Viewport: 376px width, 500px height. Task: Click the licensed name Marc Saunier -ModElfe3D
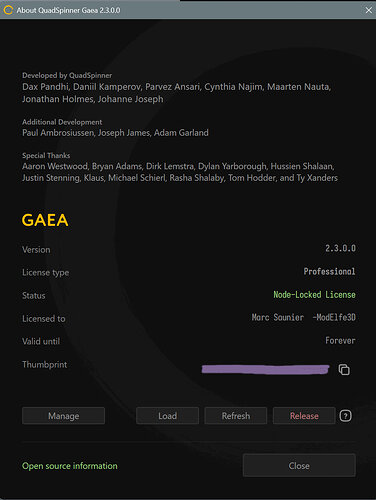tap(303, 317)
